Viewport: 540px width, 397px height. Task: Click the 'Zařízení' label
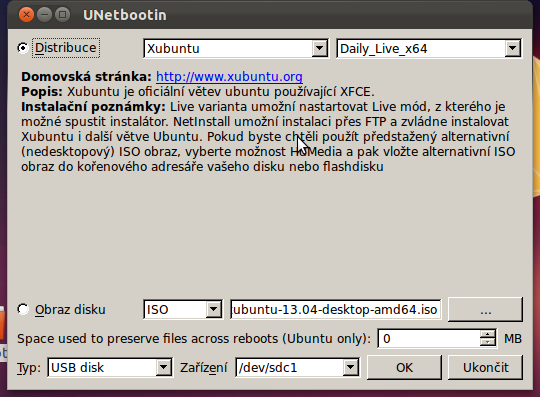[x=204, y=368]
